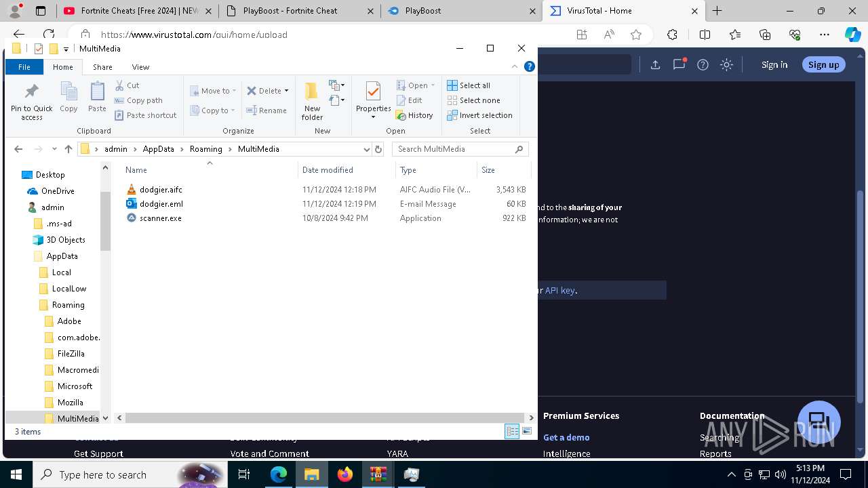Click the Cut scissors command
The height and width of the screenshot is (488, 868).
tap(127, 85)
